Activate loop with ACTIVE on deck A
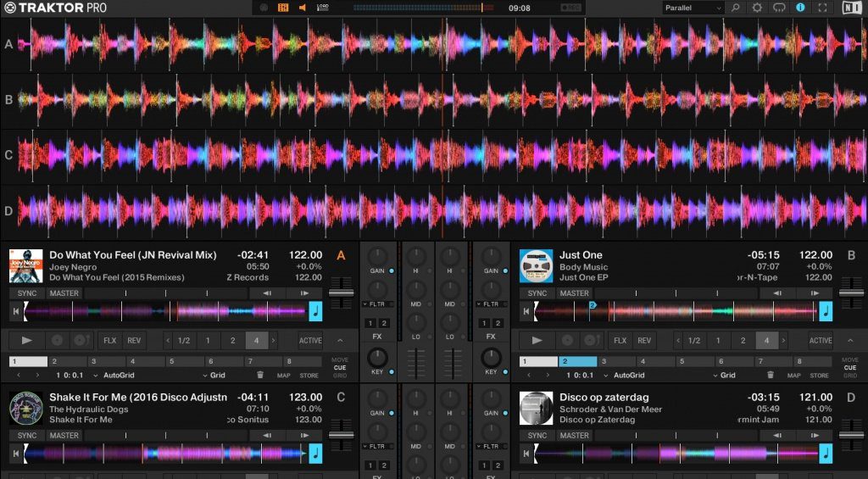Screen dimensions: 868x479 (310, 340)
